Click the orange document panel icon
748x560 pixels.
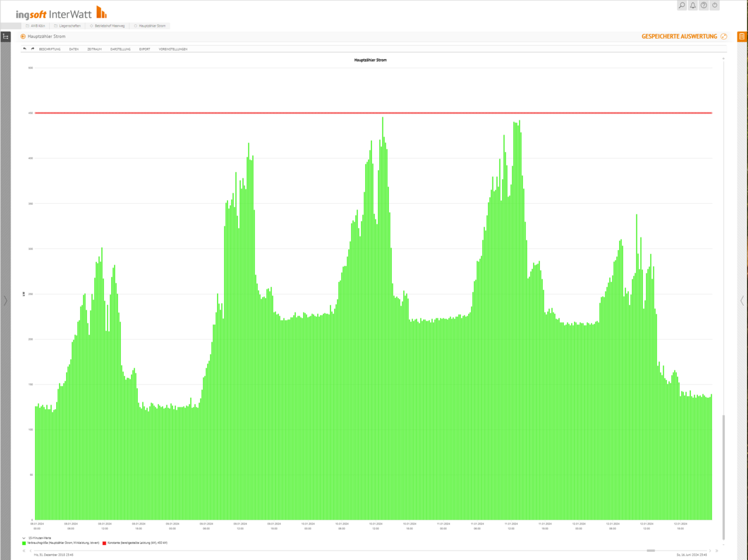(741, 37)
